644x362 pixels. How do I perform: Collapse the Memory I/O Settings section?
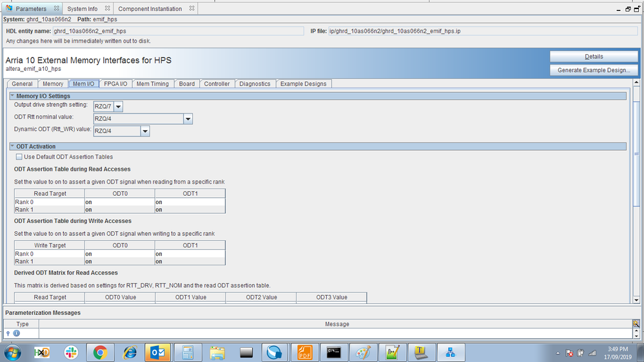tap(12, 95)
